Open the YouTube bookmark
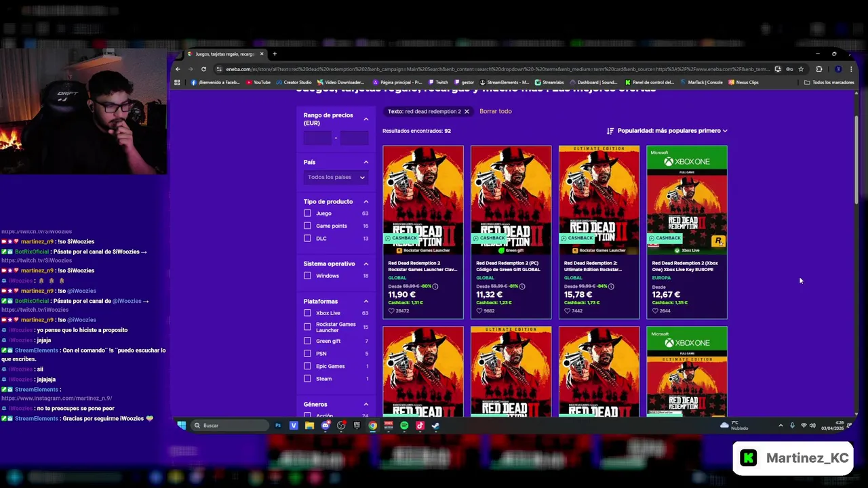The width and height of the screenshot is (868, 488). [x=258, y=83]
